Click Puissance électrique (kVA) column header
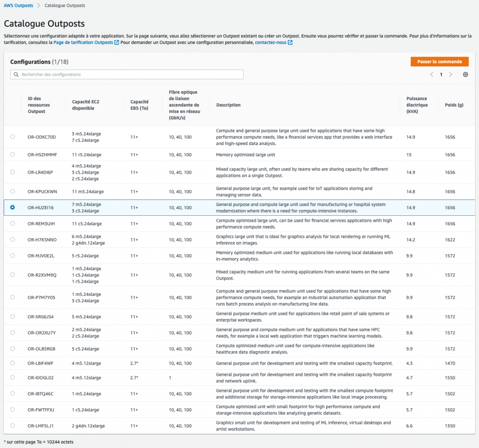The image size is (479, 448). point(417,105)
